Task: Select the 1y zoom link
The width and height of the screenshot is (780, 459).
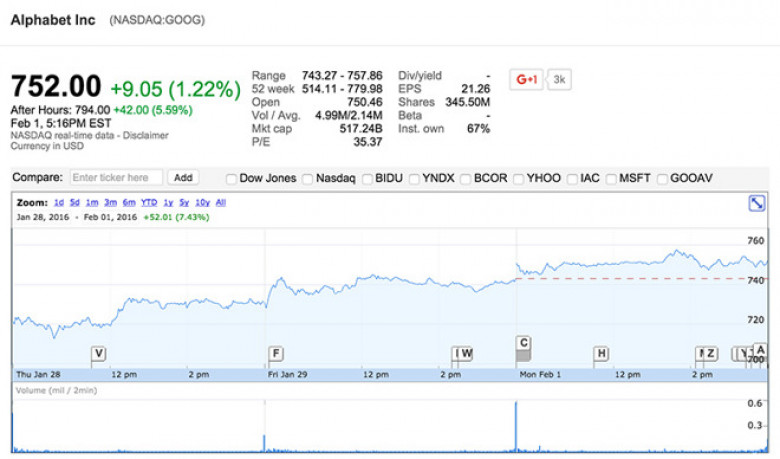Action: (168, 202)
